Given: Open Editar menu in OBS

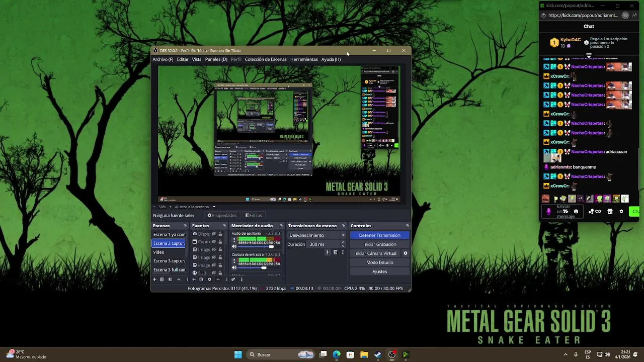Looking at the screenshot, I should click(x=183, y=59).
